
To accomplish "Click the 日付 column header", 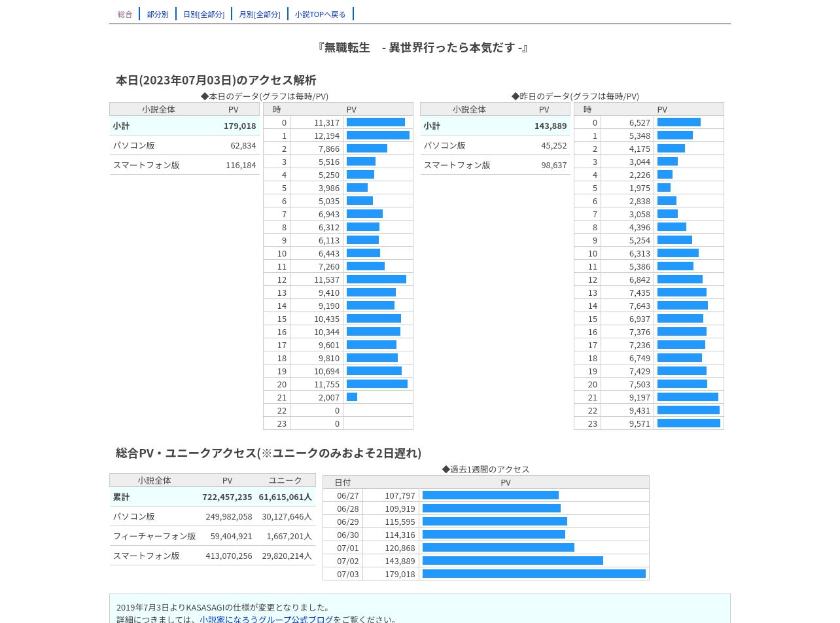I will point(342,482).
